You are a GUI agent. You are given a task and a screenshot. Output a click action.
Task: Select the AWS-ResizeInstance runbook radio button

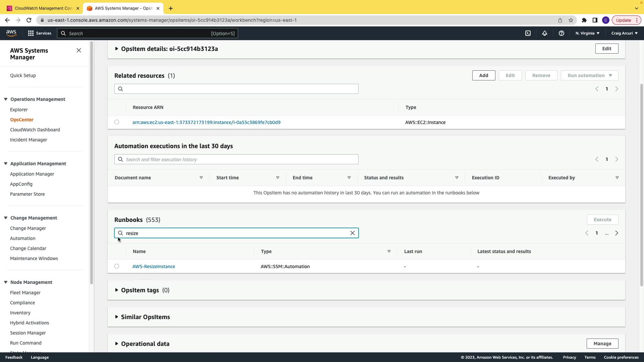[117, 266]
